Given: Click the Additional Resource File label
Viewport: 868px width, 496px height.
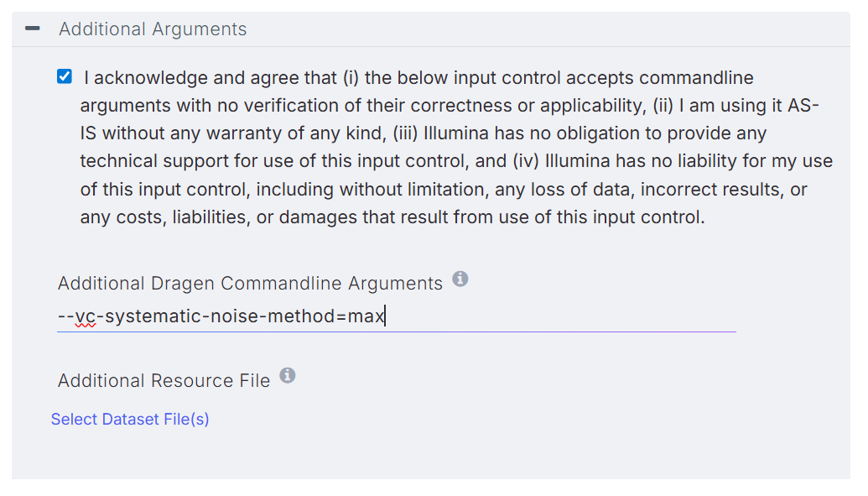Looking at the screenshot, I should tap(164, 381).
